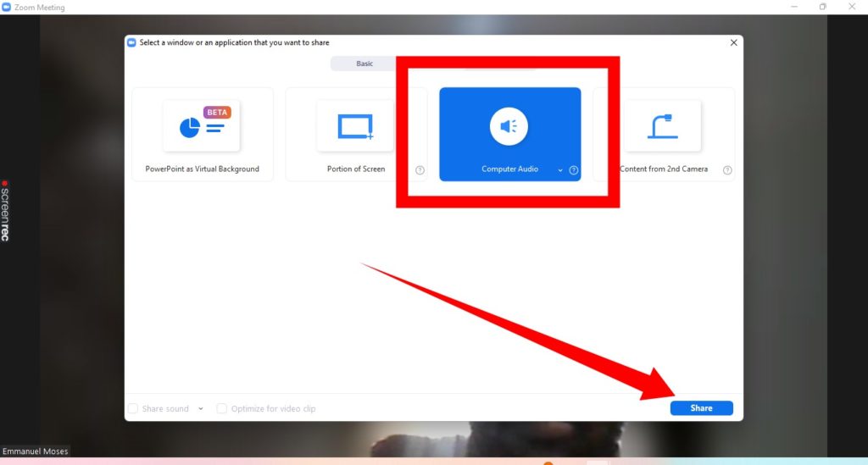Viewport: 868px width, 465px height.
Task: Click the speaker icon in Computer Audio
Action: pyautogui.click(x=509, y=126)
